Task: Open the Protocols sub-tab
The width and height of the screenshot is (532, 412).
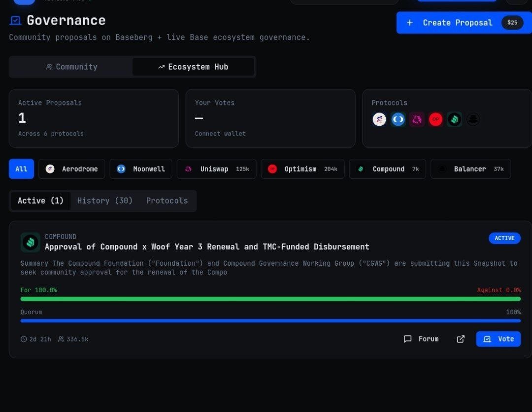Action: coord(167,201)
